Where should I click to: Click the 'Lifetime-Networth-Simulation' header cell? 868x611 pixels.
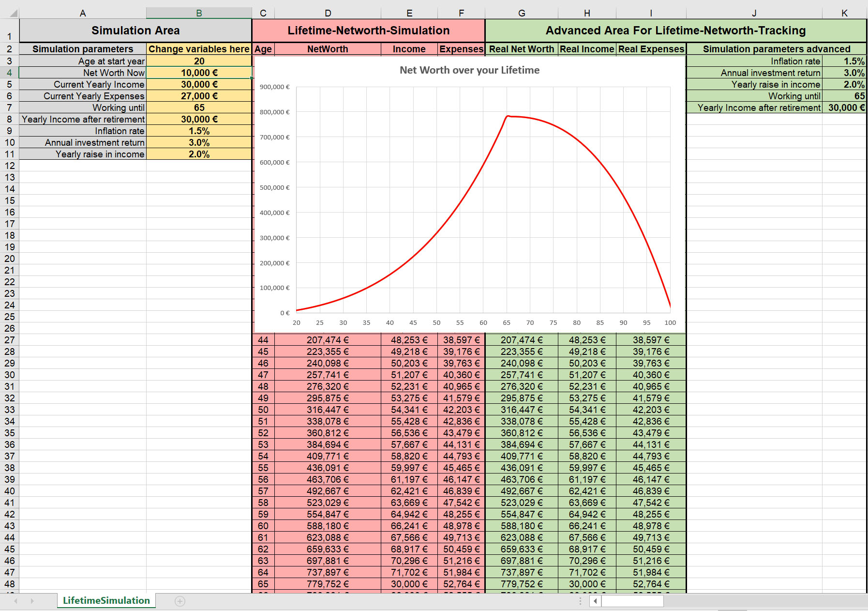tap(368, 31)
